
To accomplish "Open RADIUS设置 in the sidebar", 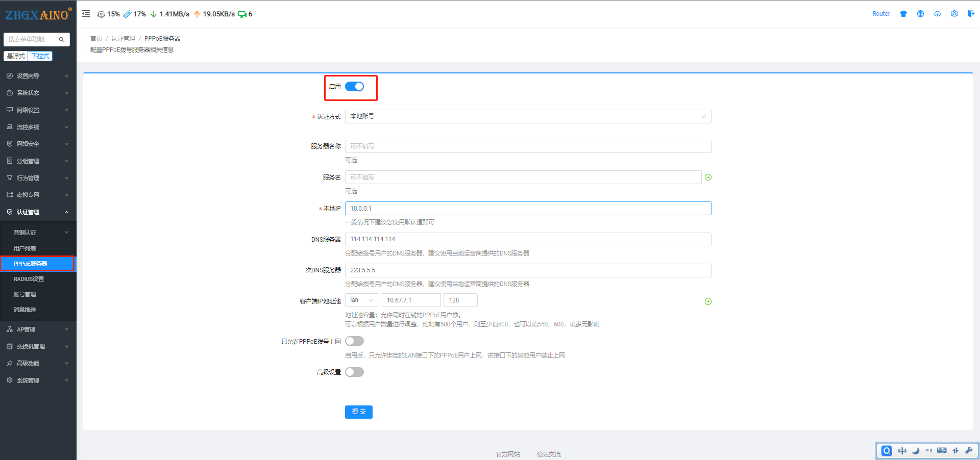I will coord(29,279).
